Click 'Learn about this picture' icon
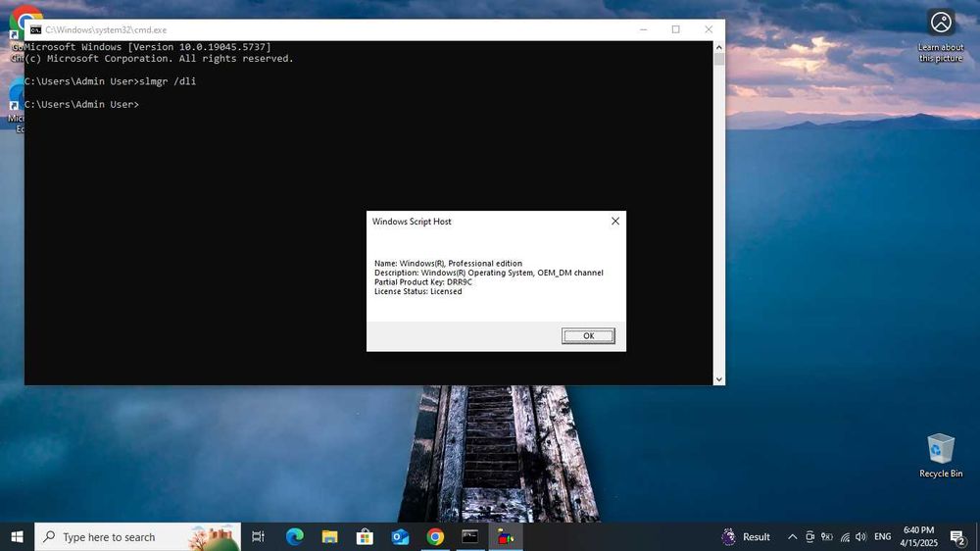980x551 pixels. tap(941, 35)
